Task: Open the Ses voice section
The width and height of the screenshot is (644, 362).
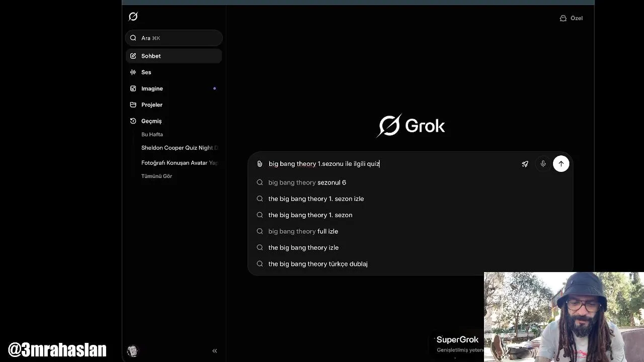Action: [174, 72]
